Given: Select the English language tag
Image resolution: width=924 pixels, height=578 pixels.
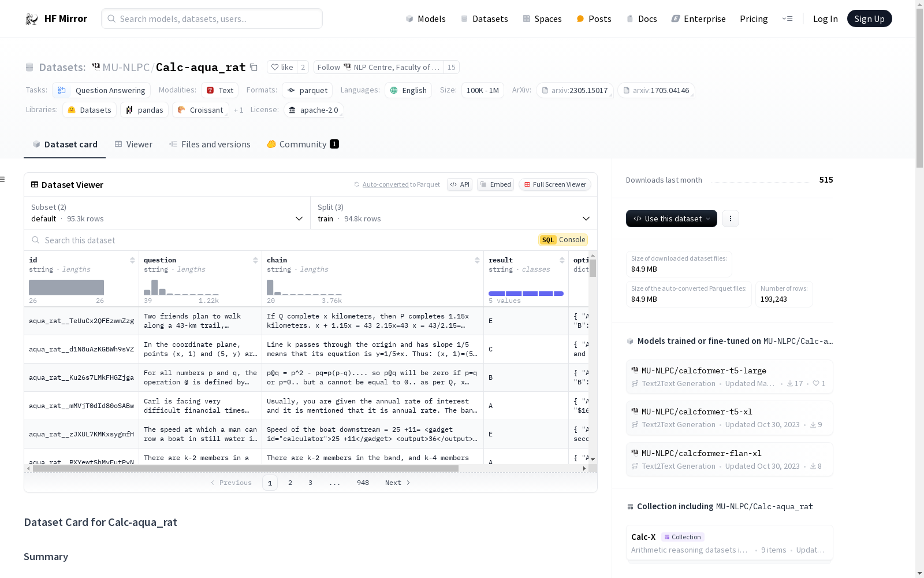Looking at the screenshot, I should coord(408,90).
